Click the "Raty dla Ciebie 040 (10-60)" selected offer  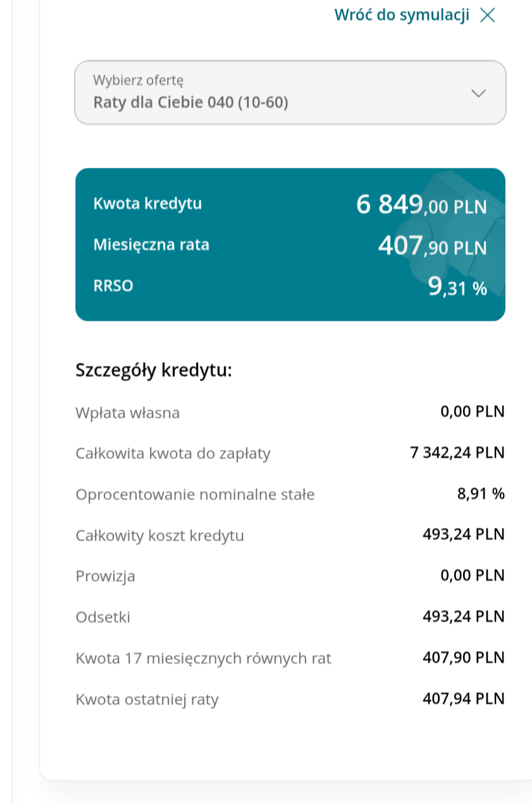pyautogui.click(x=190, y=102)
